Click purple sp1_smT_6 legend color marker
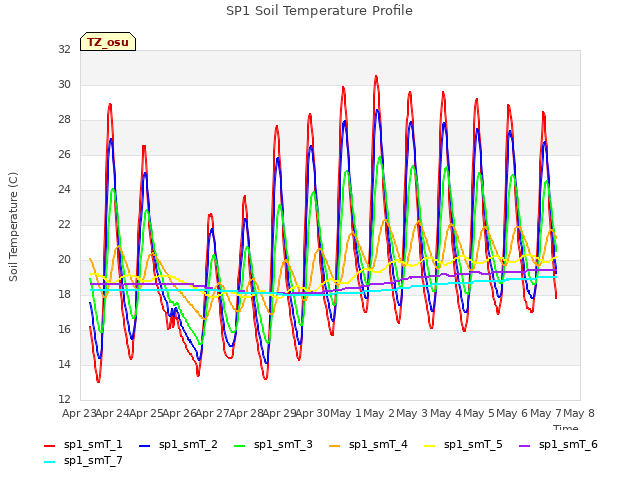This screenshot has width=640, height=480. coord(524,446)
